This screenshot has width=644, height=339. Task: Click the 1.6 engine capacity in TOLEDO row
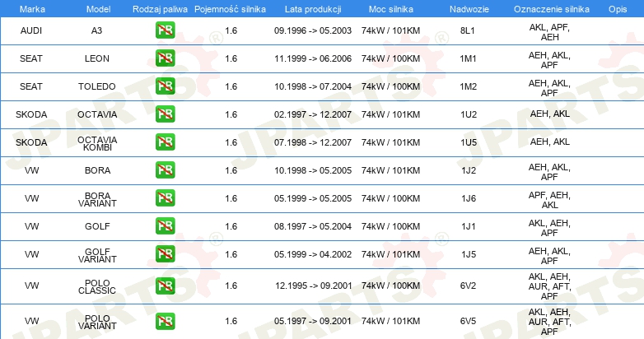pos(231,86)
